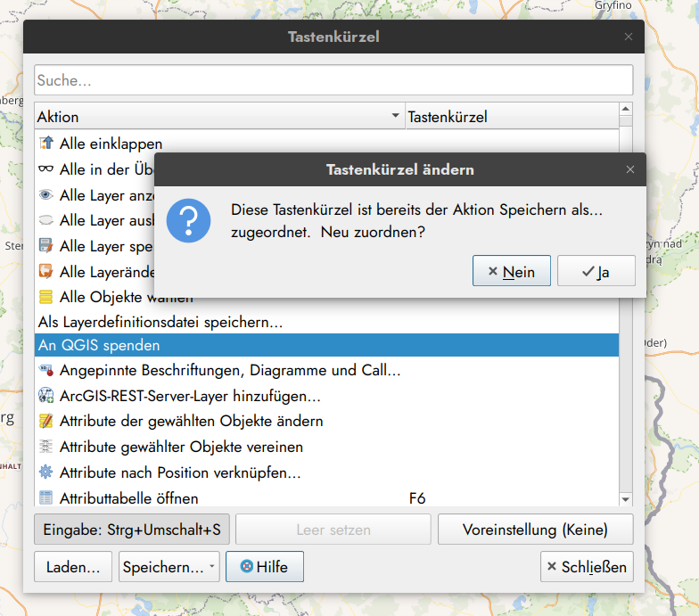Image resolution: width=699 pixels, height=616 pixels.
Task: Open the Speichern... dropdown button
Action: (x=169, y=567)
